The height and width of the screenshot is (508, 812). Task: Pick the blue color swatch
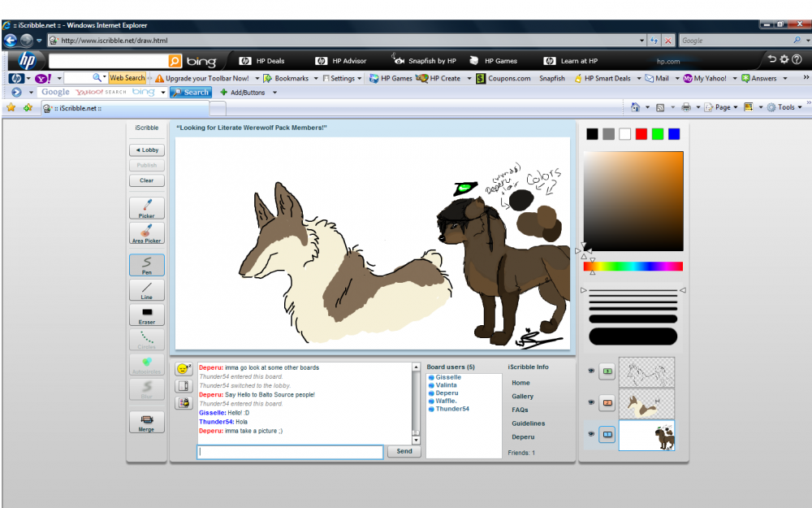[x=674, y=134]
